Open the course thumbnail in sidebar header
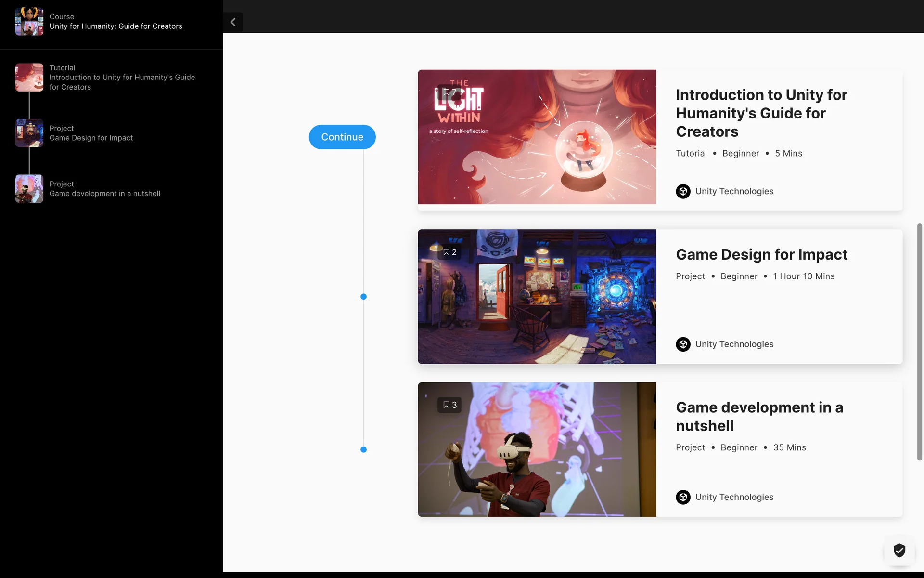 pyautogui.click(x=29, y=22)
